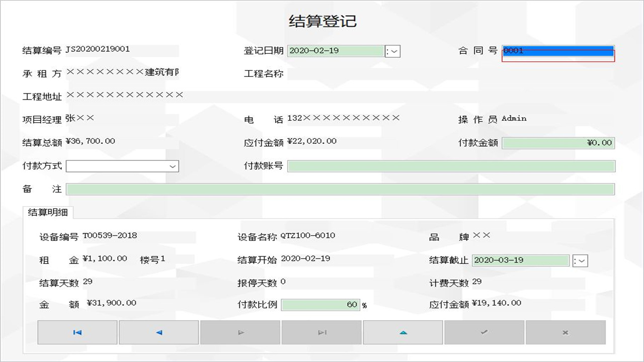Select the last record navigation icon
Image resolution: width=644 pixels, height=362 pixels.
click(321, 332)
